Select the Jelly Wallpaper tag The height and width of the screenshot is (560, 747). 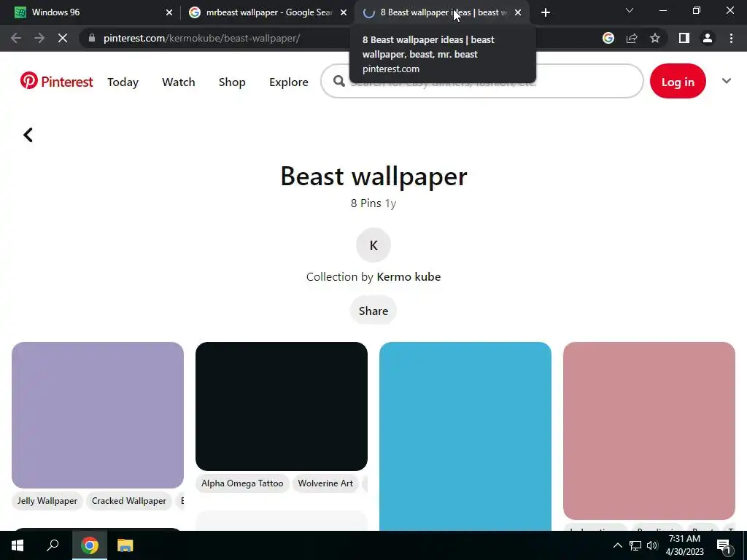coord(47,501)
